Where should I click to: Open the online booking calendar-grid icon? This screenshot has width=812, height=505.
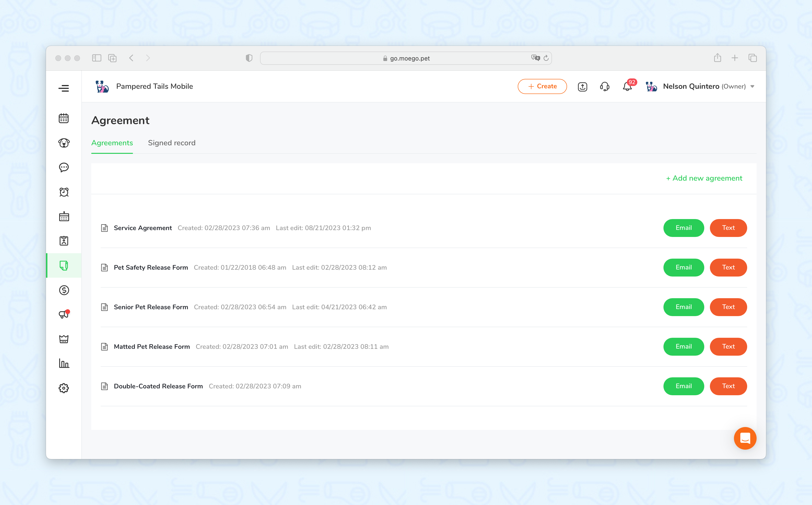tap(63, 217)
